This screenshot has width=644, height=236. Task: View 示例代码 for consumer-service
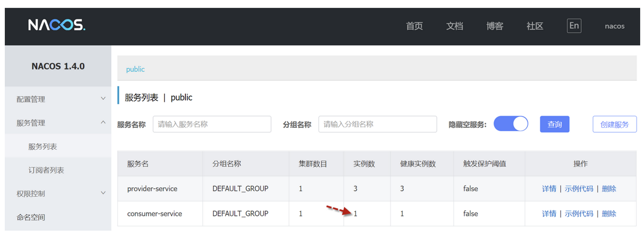pos(579,213)
